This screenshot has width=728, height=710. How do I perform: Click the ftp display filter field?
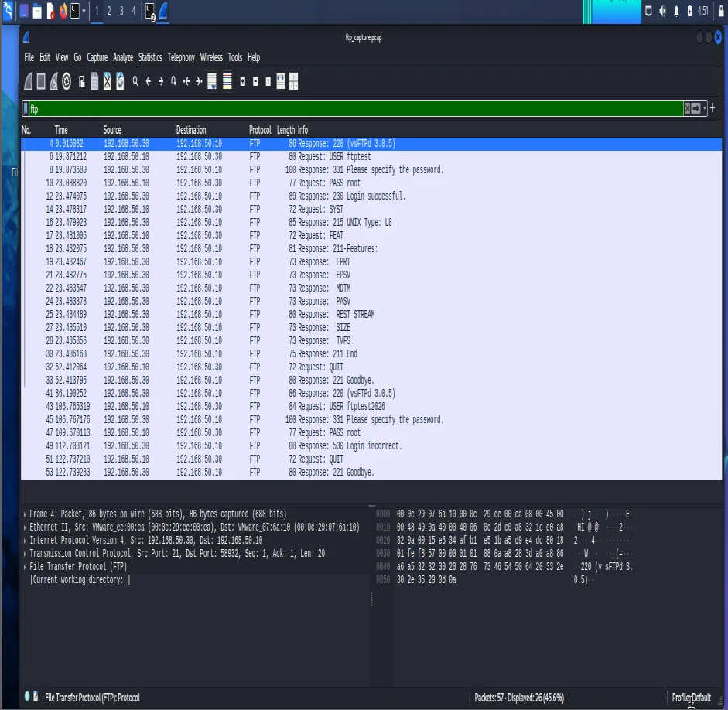click(x=356, y=109)
